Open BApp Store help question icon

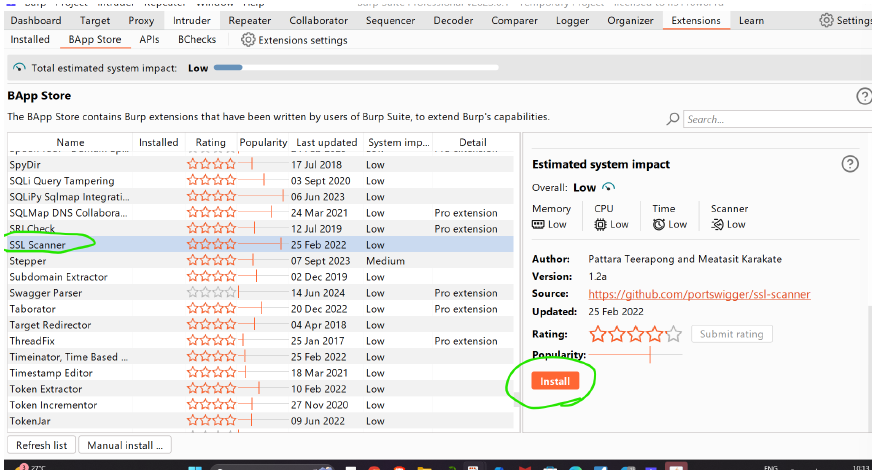864,96
